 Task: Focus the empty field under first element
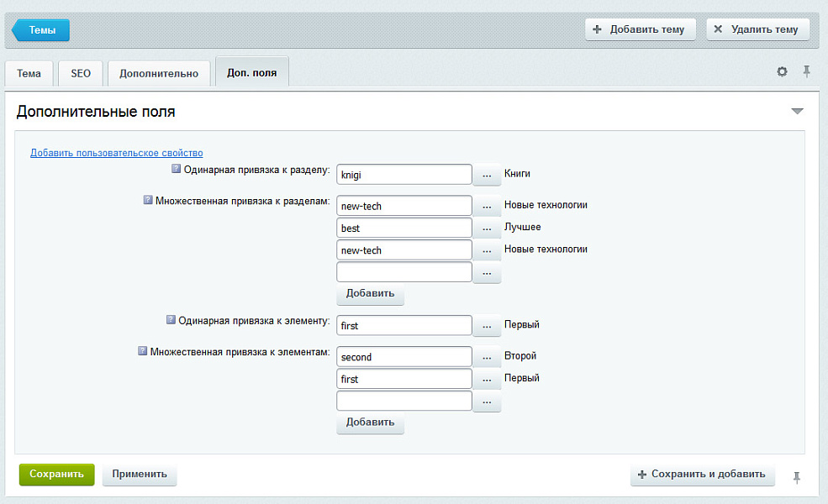[x=403, y=402]
